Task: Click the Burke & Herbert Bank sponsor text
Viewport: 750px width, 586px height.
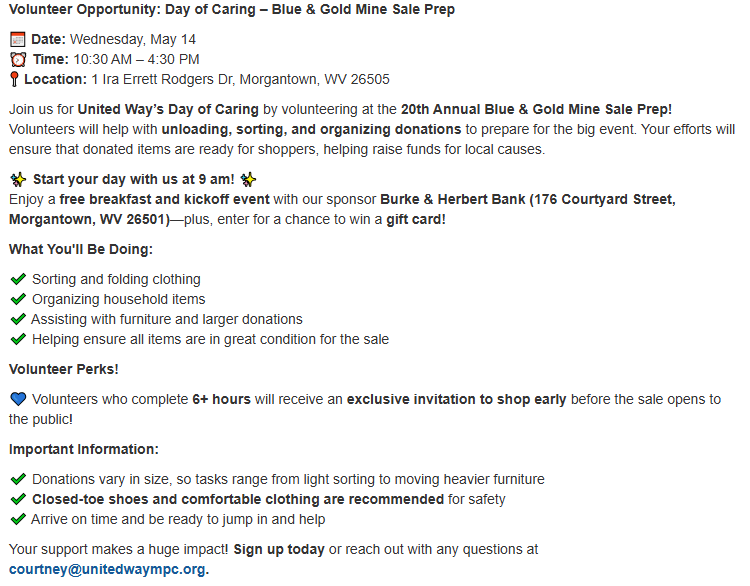Action: pyautogui.click(x=452, y=199)
